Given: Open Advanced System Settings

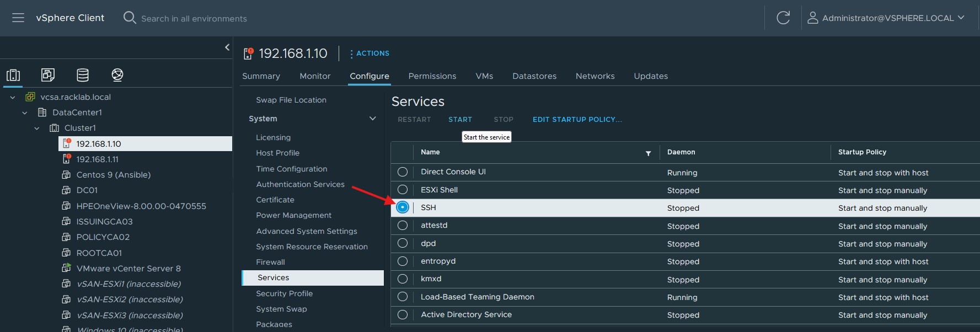Looking at the screenshot, I should click(x=307, y=231).
